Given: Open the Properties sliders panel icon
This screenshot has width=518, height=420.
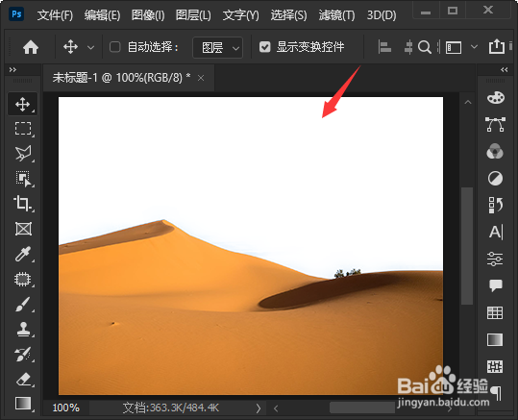Looking at the screenshot, I should click(495, 259).
